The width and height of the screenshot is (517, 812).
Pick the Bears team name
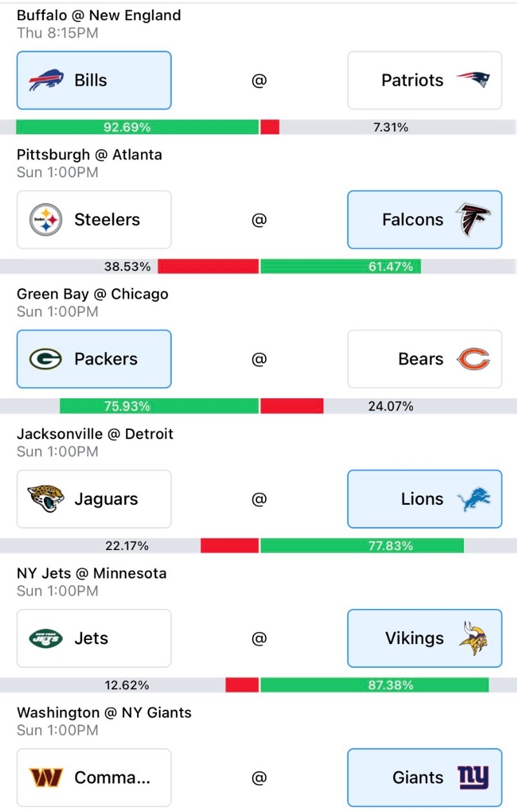(421, 359)
